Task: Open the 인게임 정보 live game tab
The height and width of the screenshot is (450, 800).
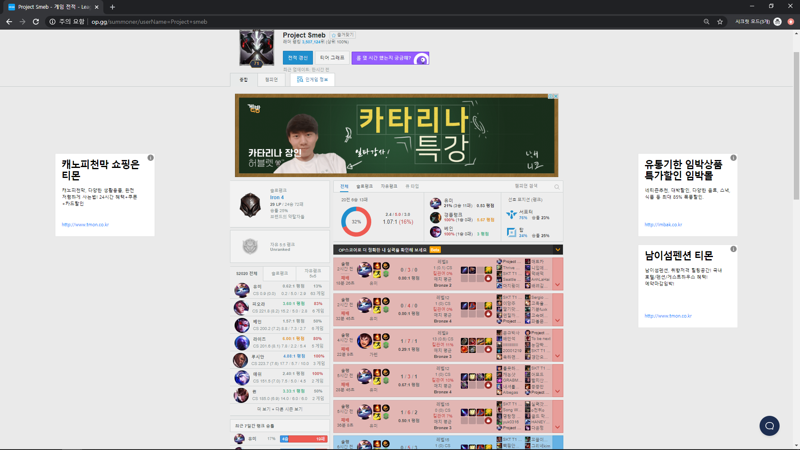Action: tap(312, 80)
